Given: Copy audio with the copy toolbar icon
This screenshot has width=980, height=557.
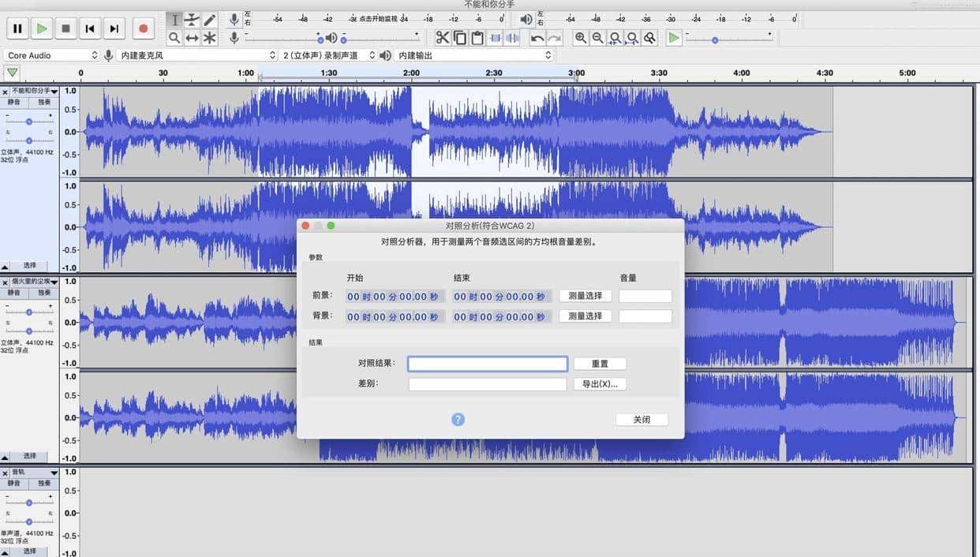Looking at the screenshot, I should click(x=459, y=37).
